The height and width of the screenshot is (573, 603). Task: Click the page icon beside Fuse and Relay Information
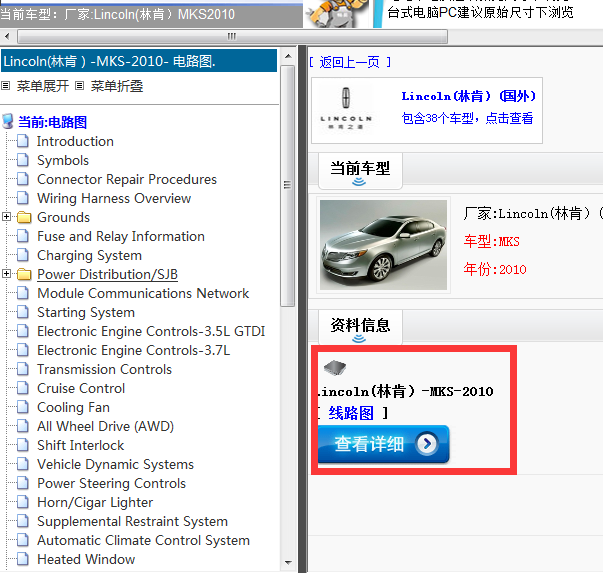(x=23, y=236)
